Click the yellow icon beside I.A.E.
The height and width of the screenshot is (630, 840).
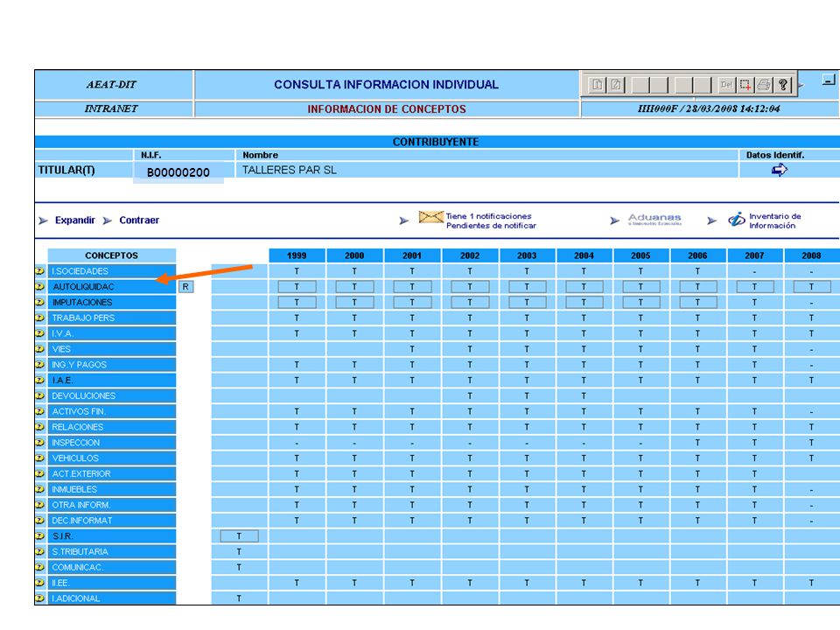click(39, 380)
